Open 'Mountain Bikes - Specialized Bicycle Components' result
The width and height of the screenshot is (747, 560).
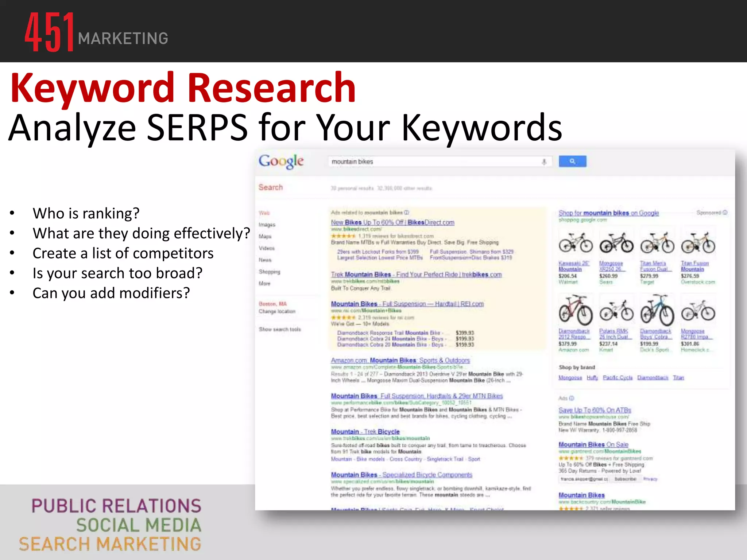click(x=402, y=475)
